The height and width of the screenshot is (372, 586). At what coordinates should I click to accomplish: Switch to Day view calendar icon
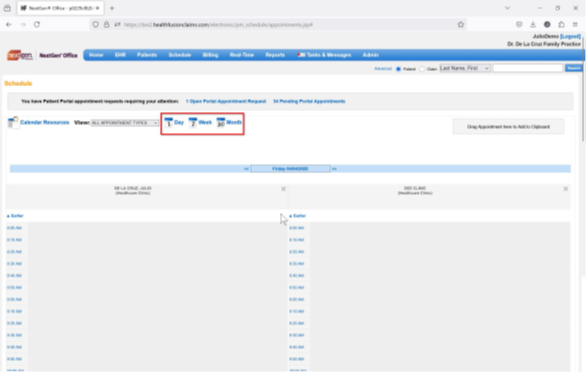tap(169, 122)
